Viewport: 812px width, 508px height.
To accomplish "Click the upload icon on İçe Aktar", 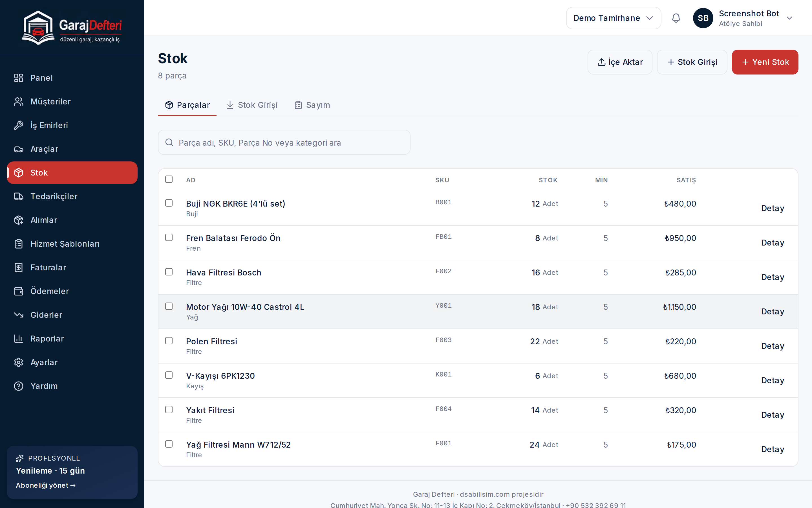I will tap(601, 62).
